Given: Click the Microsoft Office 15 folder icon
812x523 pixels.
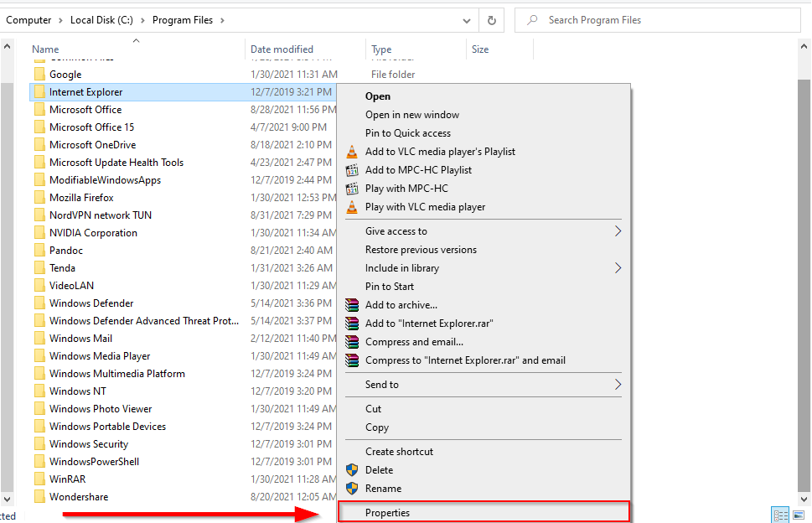Looking at the screenshot, I should pos(39,127).
